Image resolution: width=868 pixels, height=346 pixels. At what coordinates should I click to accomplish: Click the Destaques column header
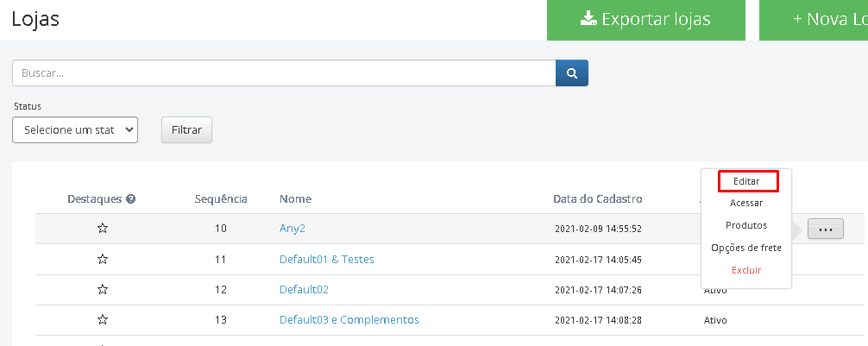pyautogui.click(x=95, y=198)
